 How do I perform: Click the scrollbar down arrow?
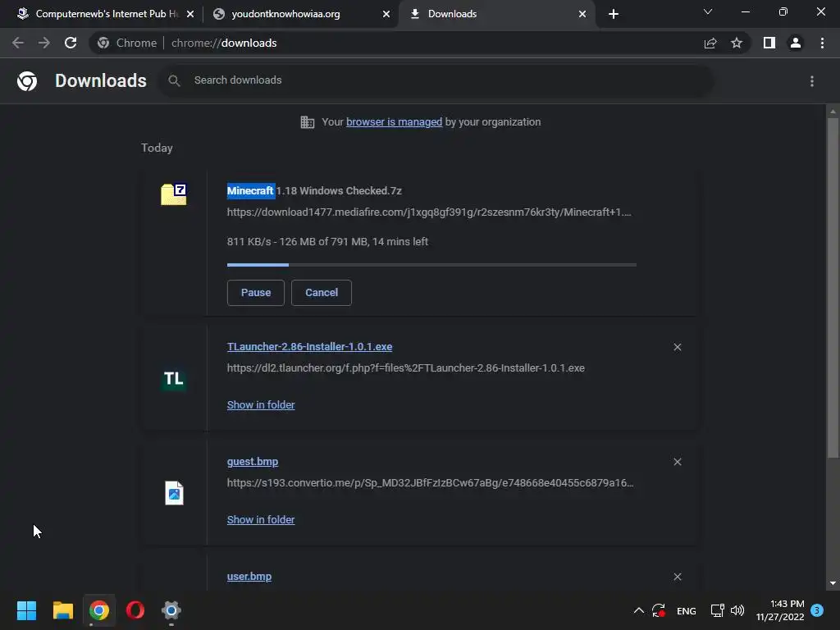pyautogui.click(x=833, y=583)
